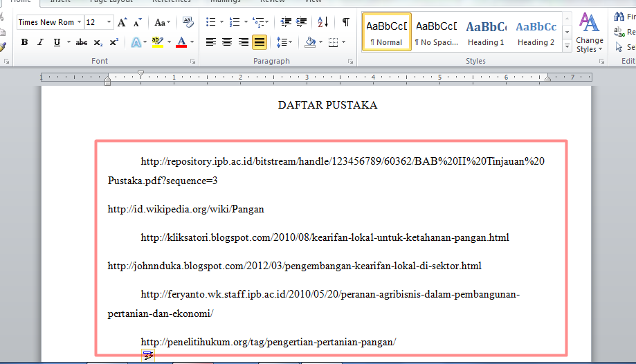Screen dimensions: 636x364
Task: Decrease paragraph indent
Action: point(286,22)
